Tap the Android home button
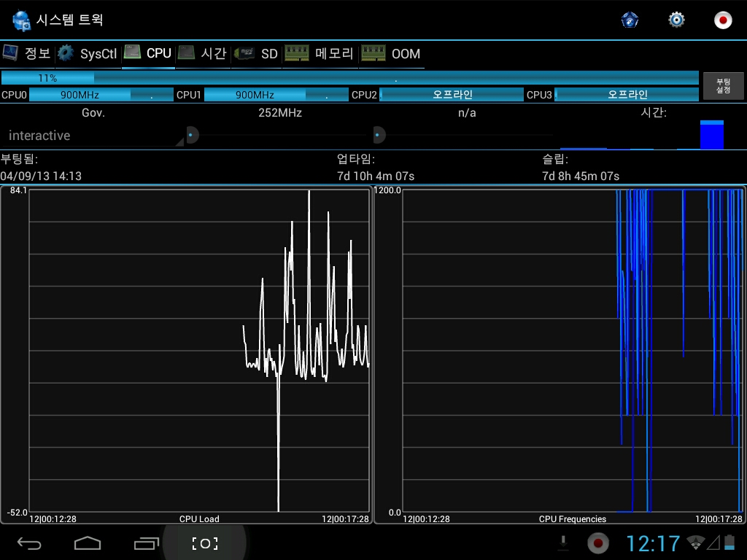Screen dimensions: 747x560 (x=88, y=543)
